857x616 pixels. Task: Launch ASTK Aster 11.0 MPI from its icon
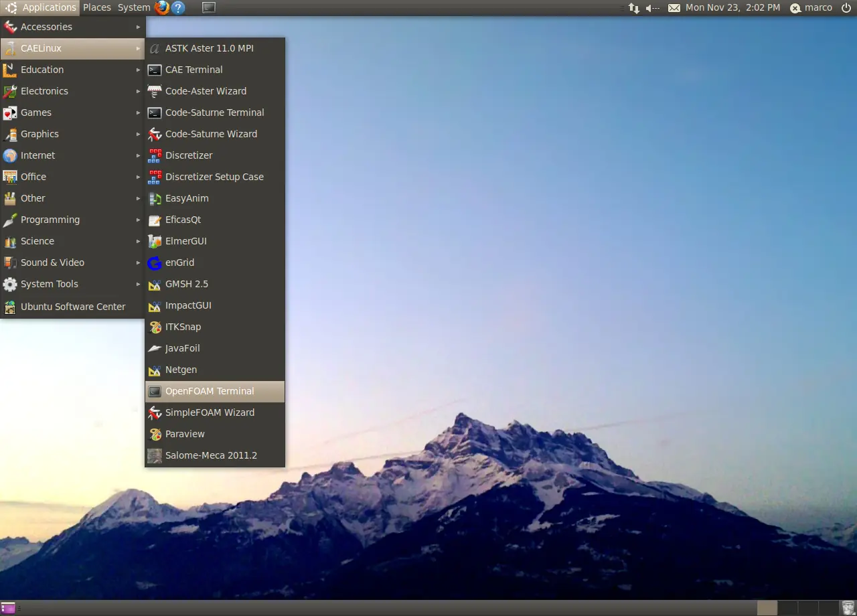(x=155, y=48)
